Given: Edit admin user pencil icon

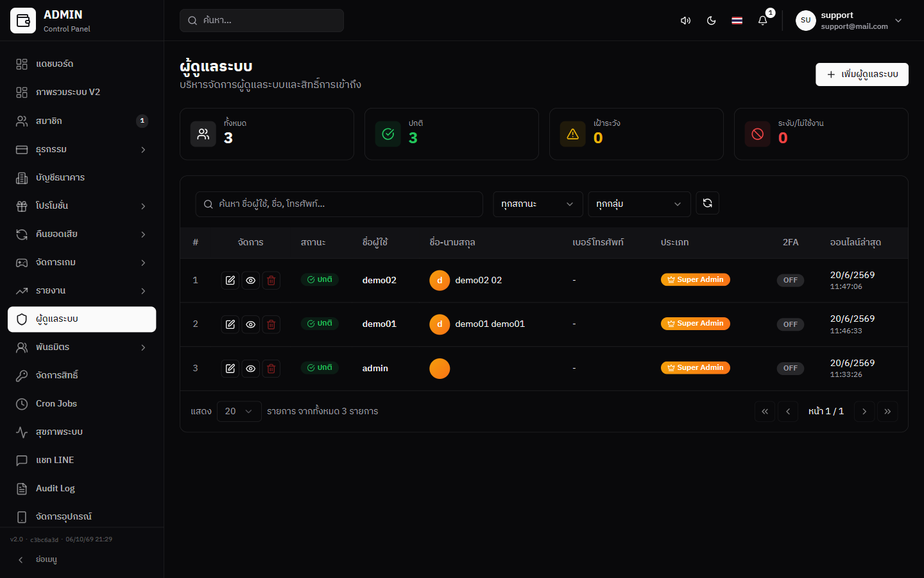Looking at the screenshot, I should point(230,368).
